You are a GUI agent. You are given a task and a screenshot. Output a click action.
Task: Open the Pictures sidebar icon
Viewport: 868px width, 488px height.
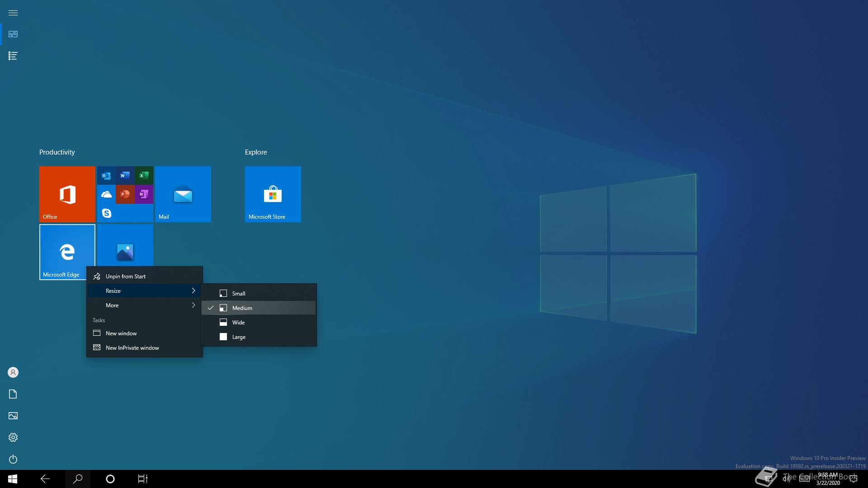point(13,416)
